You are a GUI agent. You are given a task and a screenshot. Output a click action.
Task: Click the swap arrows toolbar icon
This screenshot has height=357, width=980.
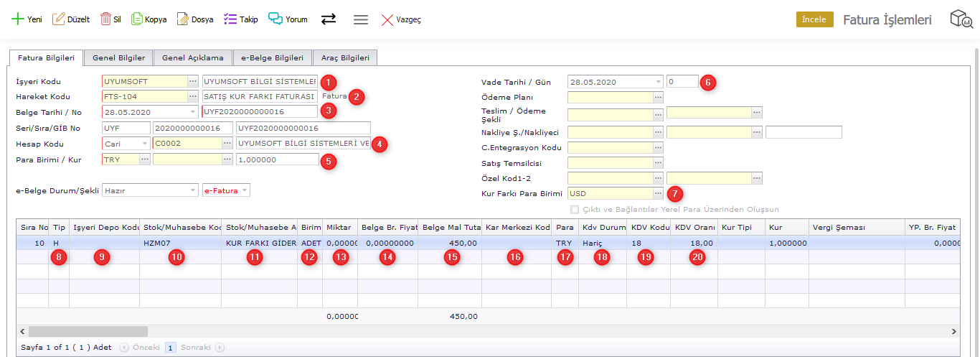click(x=329, y=19)
